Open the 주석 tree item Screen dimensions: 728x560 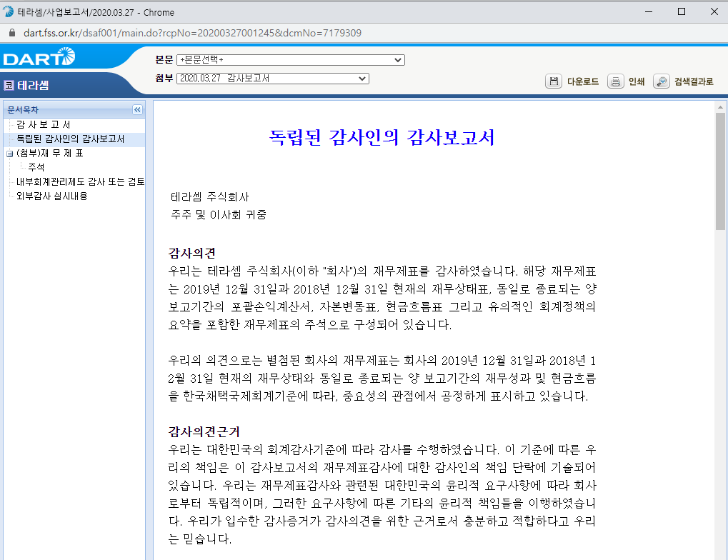click(x=36, y=167)
